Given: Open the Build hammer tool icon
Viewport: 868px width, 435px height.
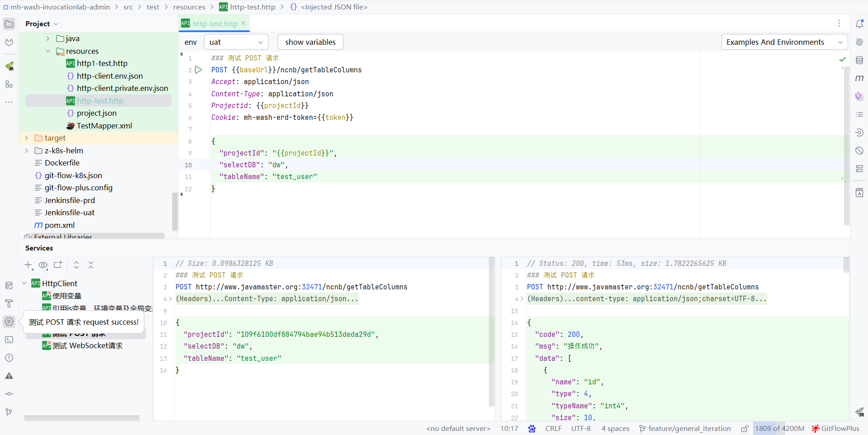Looking at the screenshot, I should 9,303.
